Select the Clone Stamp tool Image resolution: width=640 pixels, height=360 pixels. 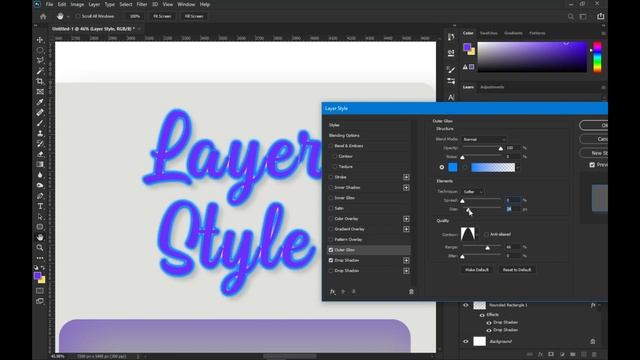(x=40, y=133)
